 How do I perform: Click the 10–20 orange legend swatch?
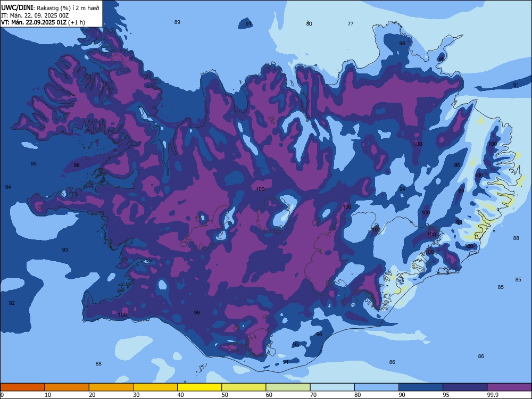(x=67, y=387)
